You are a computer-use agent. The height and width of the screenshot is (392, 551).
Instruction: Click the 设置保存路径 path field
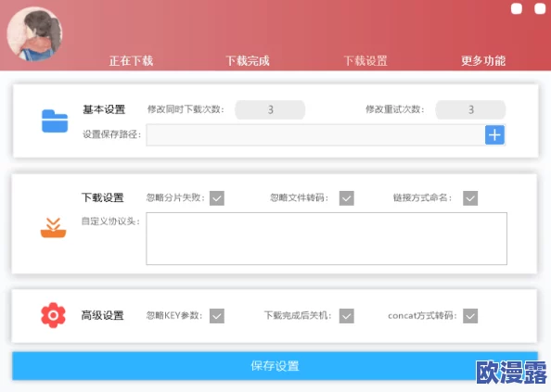click(x=315, y=134)
